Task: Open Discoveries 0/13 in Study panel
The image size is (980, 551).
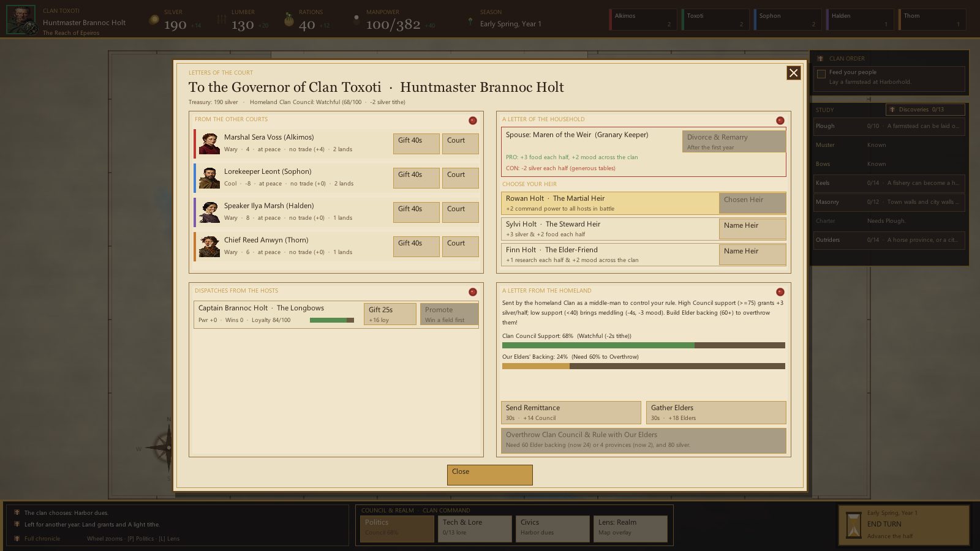Action: pos(925,110)
